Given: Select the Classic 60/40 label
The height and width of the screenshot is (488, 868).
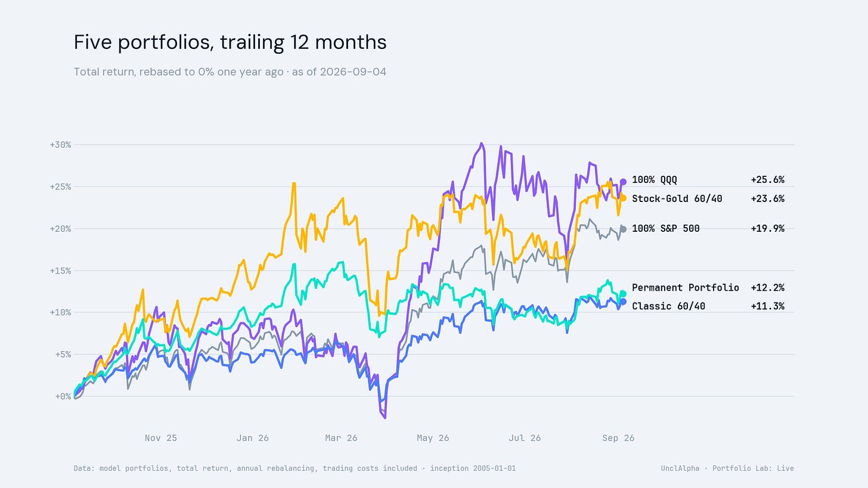Looking at the screenshot, I should coord(668,306).
